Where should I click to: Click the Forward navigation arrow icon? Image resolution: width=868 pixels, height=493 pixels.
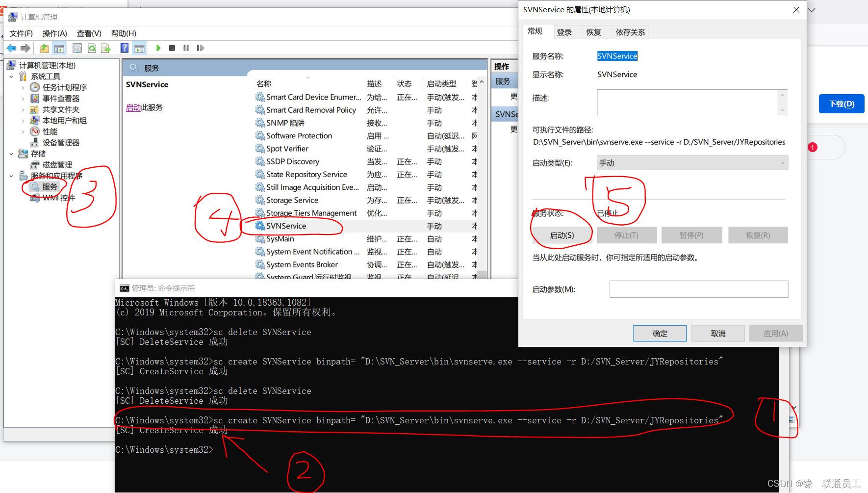pyautogui.click(x=26, y=48)
